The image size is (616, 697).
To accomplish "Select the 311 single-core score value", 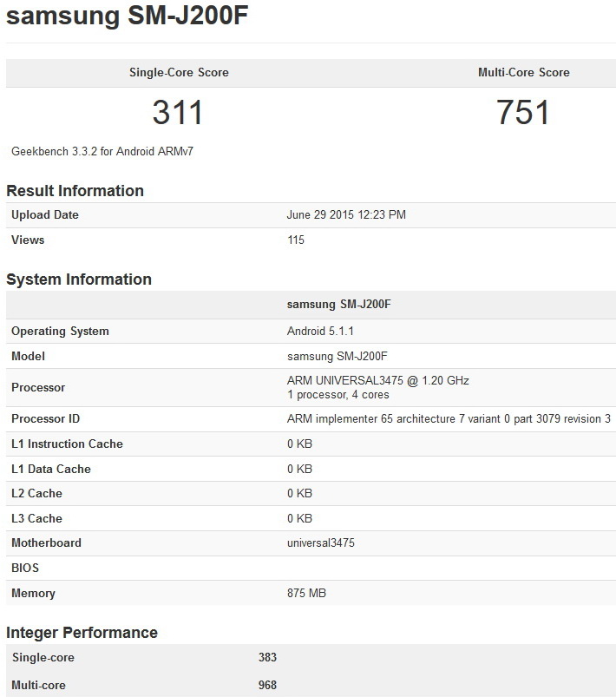I will coord(178,113).
